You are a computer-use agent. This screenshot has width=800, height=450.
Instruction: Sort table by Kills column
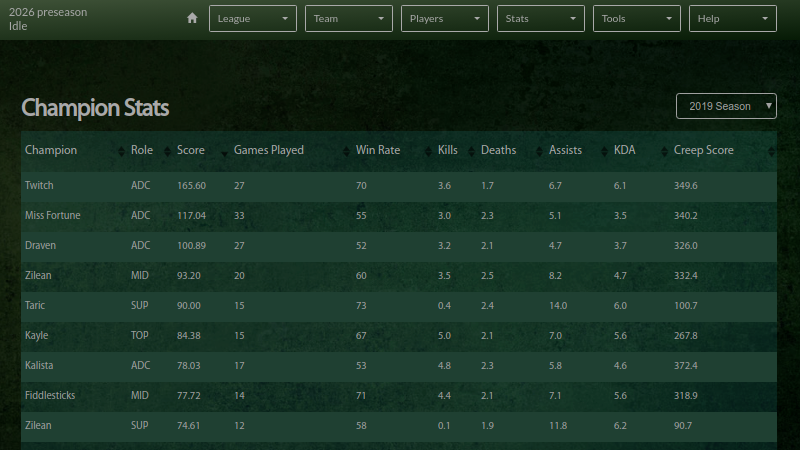pyautogui.click(x=456, y=151)
